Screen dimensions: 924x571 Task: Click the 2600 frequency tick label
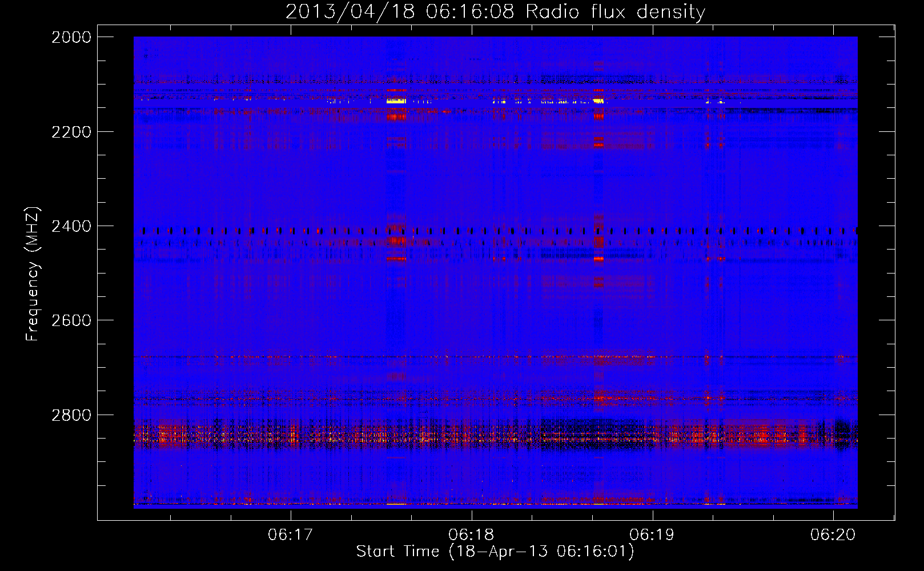(x=71, y=320)
